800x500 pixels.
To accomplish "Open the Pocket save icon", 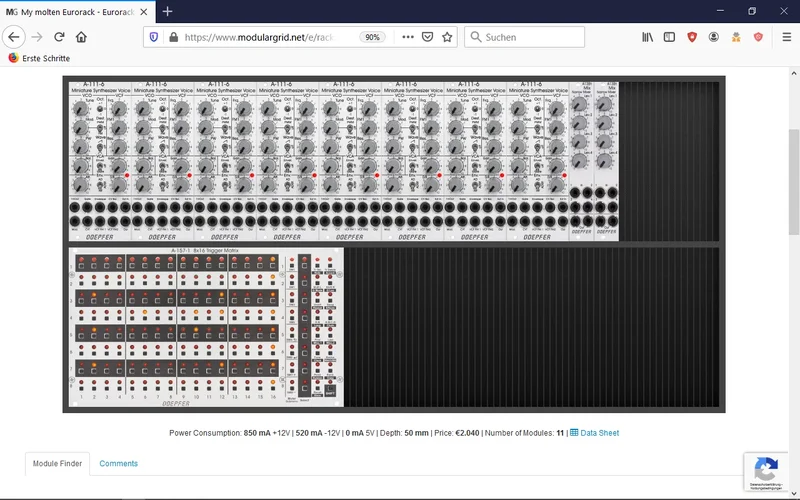I will (427, 37).
